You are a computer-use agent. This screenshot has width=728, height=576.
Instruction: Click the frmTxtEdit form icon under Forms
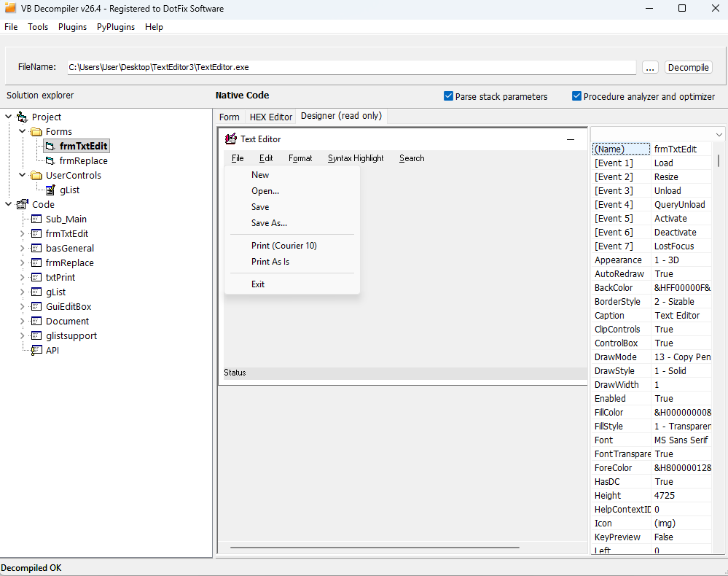pos(50,147)
